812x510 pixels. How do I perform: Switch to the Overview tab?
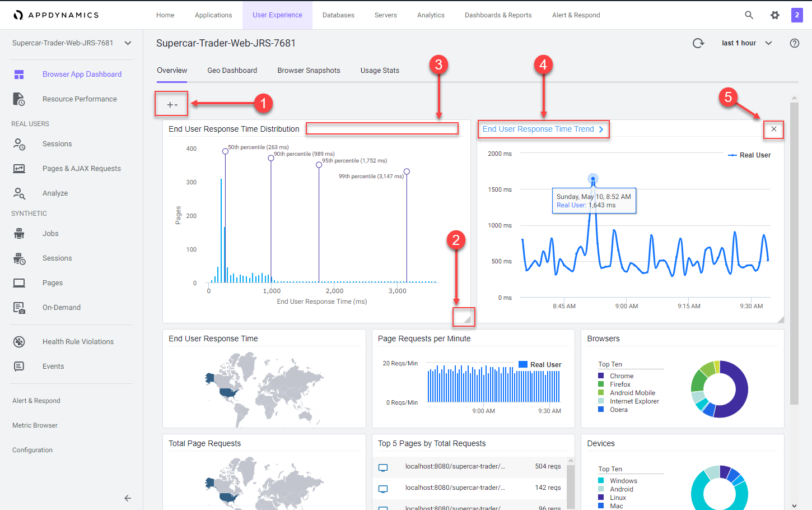click(172, 71)
